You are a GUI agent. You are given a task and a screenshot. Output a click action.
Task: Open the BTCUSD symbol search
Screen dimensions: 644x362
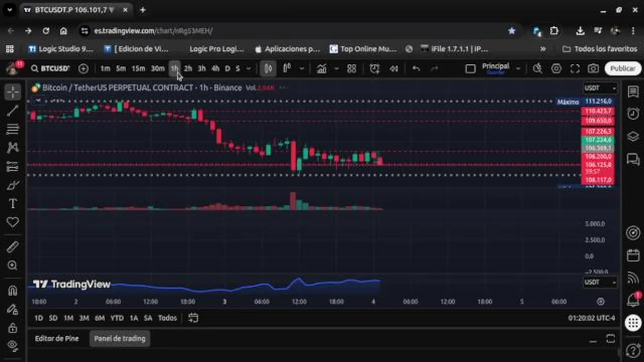pyautogui.click(x=50, y=68)
